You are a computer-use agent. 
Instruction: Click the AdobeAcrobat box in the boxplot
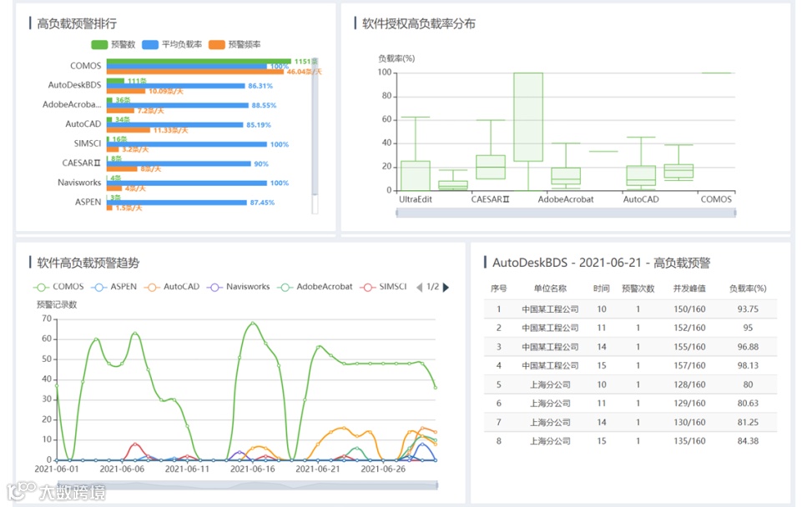(x=566, y=176)
